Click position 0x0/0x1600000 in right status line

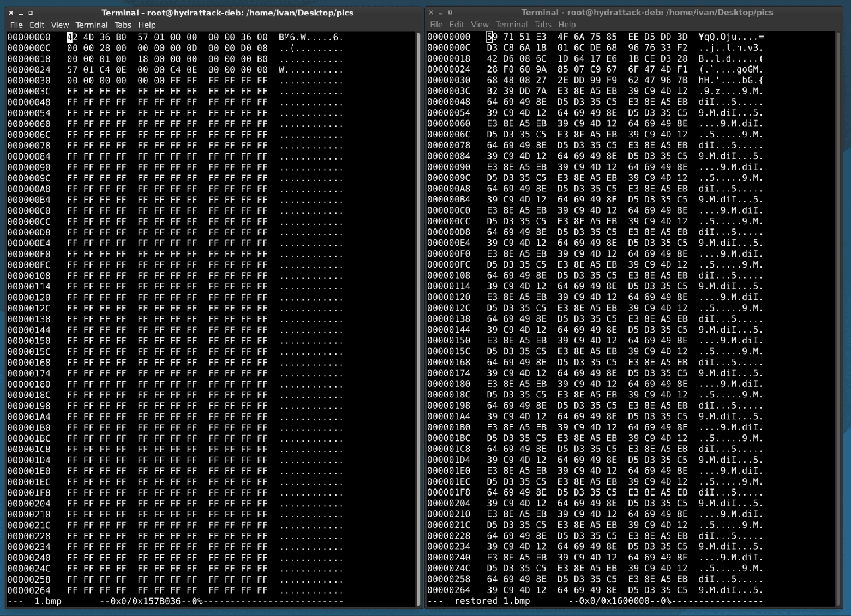(614, 601)
